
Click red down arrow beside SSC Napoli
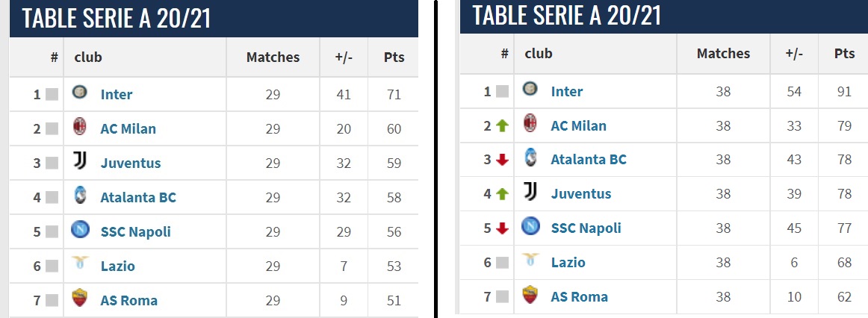tap(502, 228)
